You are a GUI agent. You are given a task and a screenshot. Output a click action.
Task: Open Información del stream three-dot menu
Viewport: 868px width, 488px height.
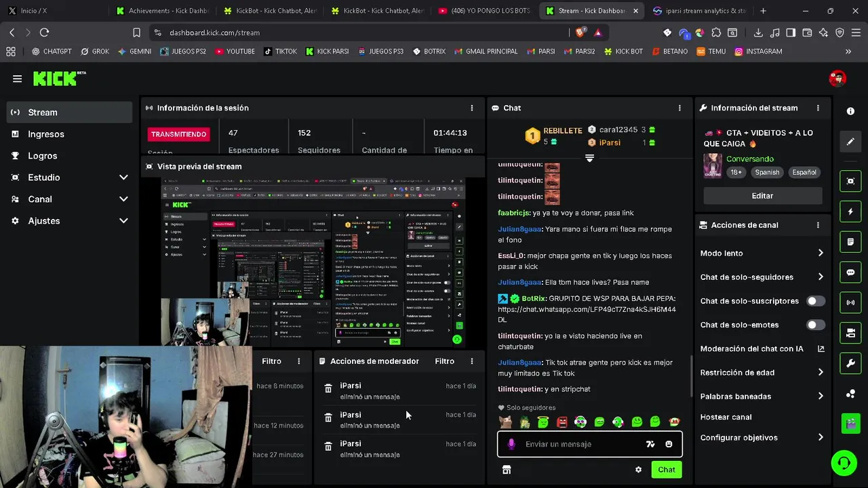pos(818,108)
